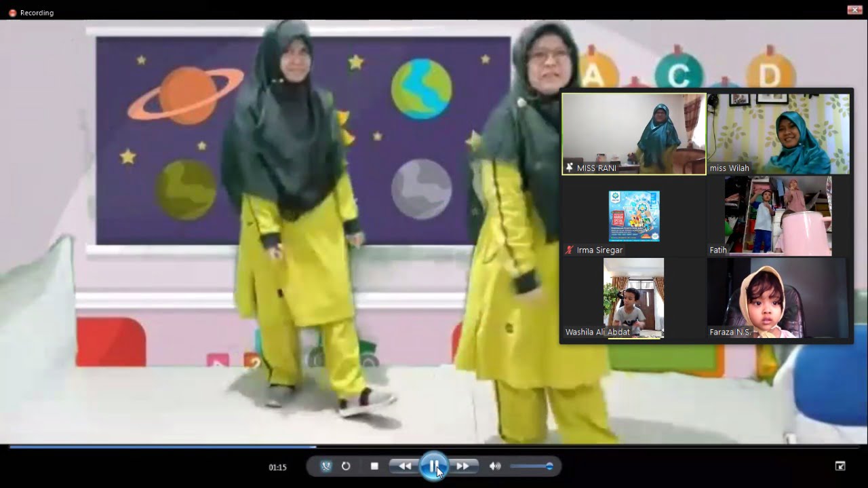This screenshot has height=488, width=868.
Task: Stop the video with the square button
Action: coord(374,466)
